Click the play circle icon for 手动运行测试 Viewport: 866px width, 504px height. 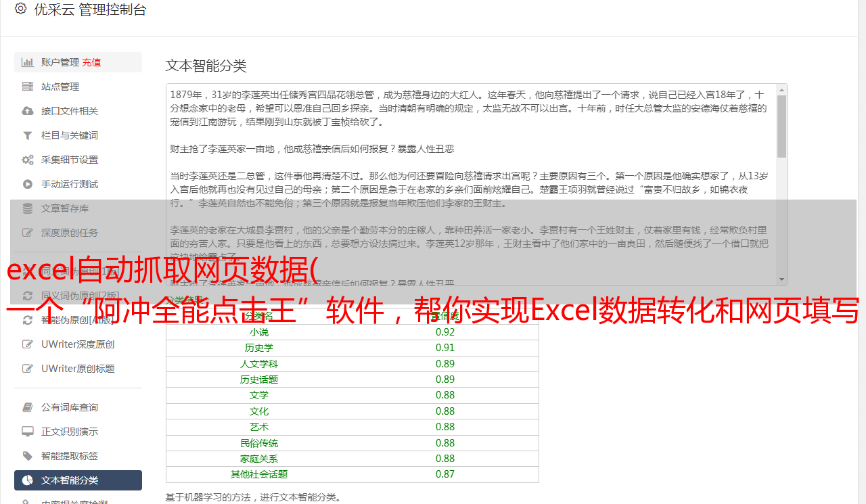pyautogui.click(x=28, y=184)
